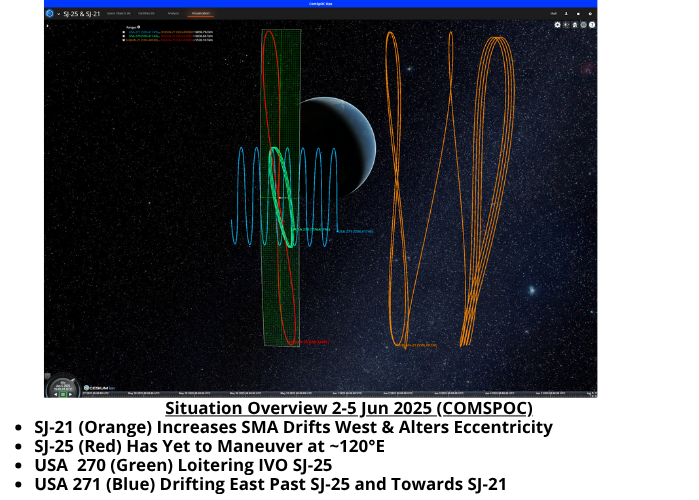Switch to the Space Objects tab
The height and width of the screenshot is (500, 699).
(x=120, y=15)
